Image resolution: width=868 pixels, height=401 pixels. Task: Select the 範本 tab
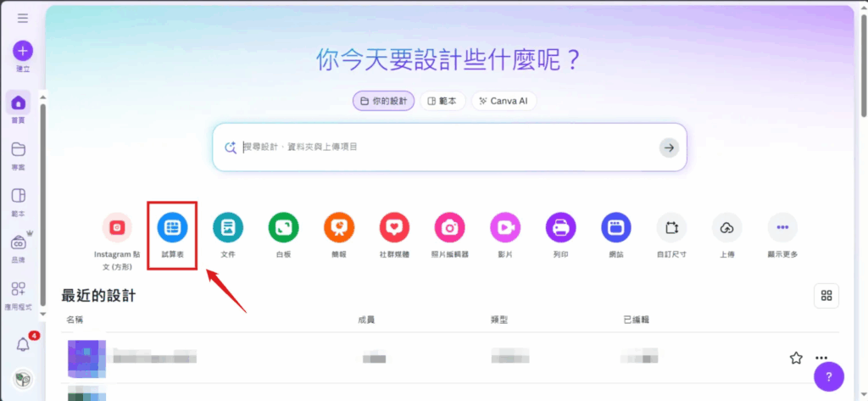(x=442, y=102)
